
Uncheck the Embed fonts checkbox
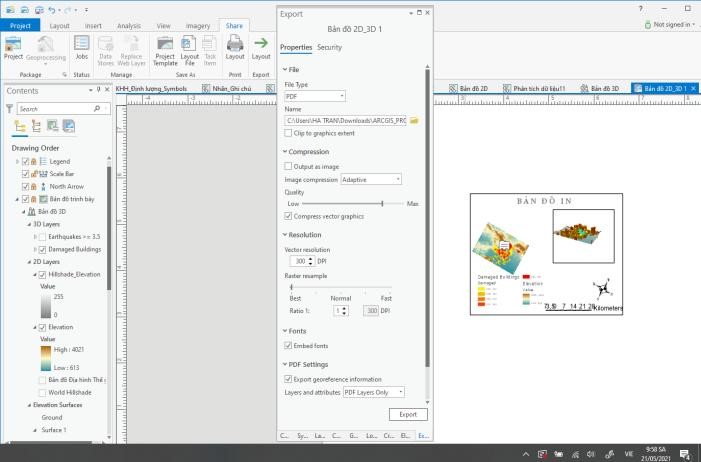pos(288,346)
